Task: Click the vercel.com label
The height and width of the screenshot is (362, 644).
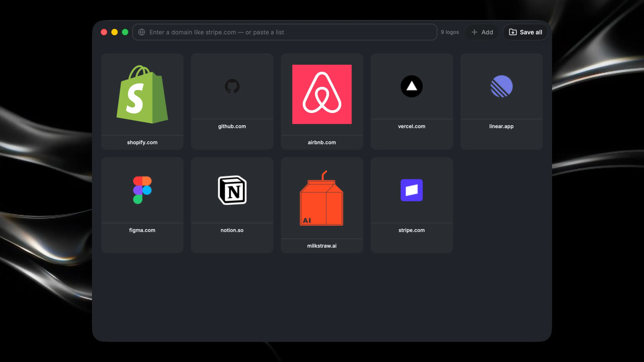Action: point(412,126)
